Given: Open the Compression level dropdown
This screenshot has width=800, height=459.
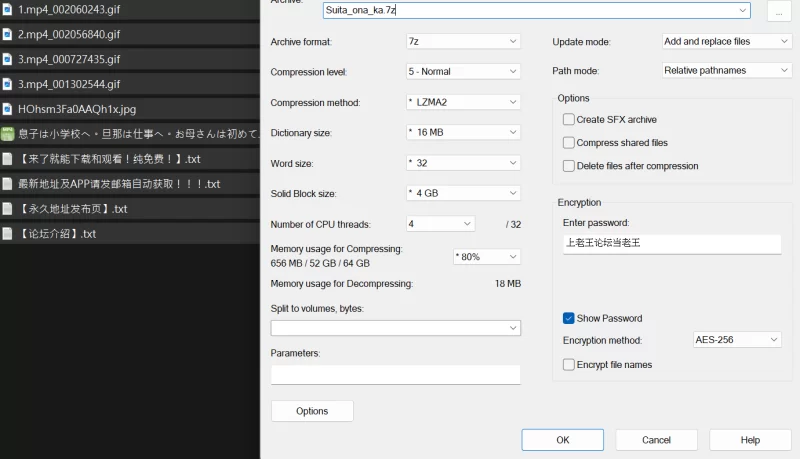Looking at the screenshot, I should pos(463,71).
